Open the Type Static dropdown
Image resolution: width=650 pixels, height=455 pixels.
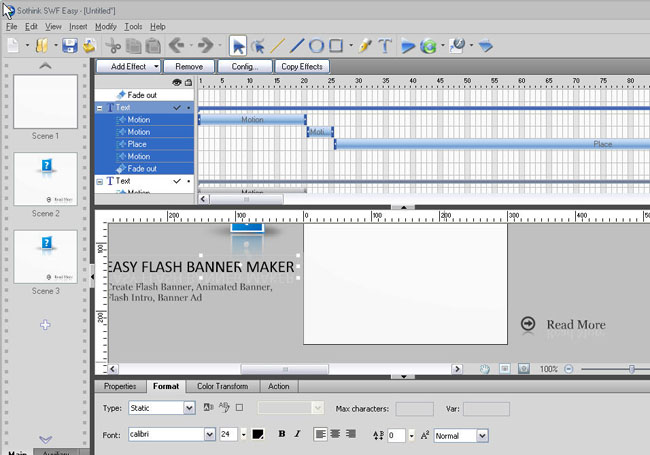coord(189,408)
